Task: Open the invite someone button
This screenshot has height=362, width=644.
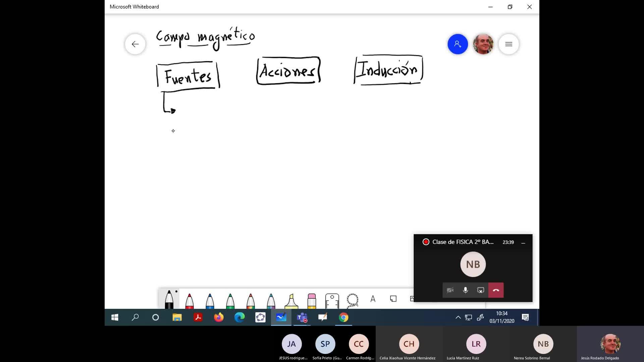Action: click(458, 44)
